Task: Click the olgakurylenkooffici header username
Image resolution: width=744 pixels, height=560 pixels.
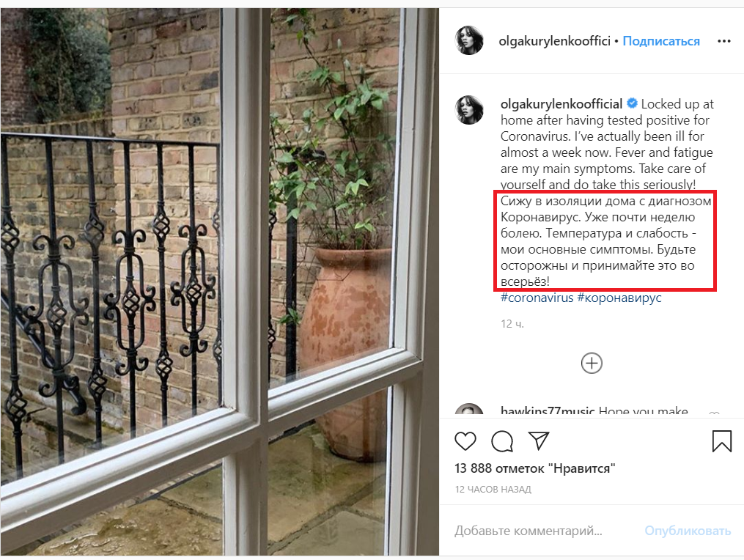Action: [x=554, y=41]
